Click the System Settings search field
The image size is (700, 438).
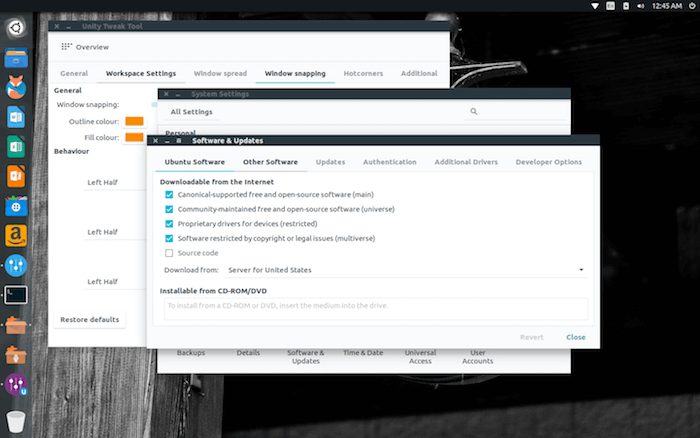tap(517, 112)
